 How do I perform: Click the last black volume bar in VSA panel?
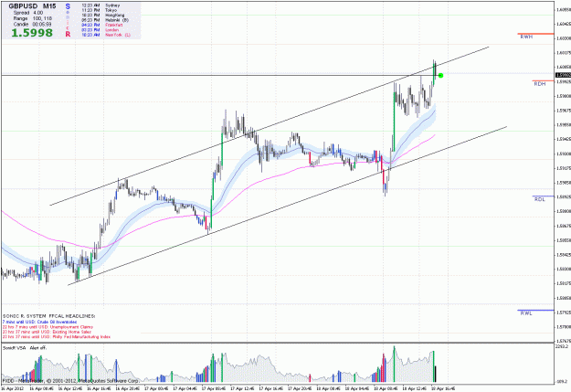click(x=436, y=374)
